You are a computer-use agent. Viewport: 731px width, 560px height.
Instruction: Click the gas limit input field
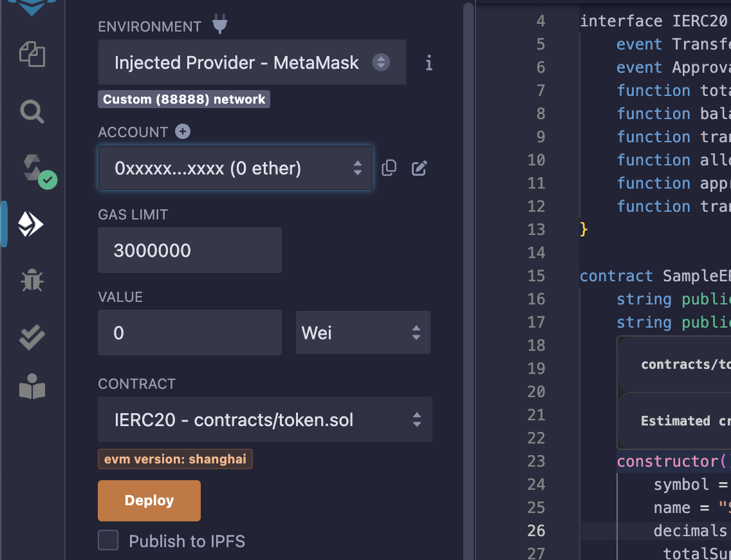[189, 250]
